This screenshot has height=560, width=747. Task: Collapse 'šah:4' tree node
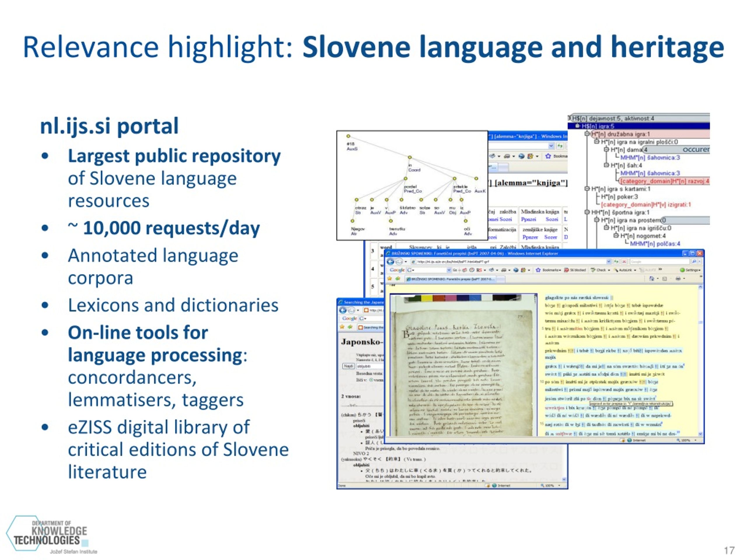[x=607, y=165]
